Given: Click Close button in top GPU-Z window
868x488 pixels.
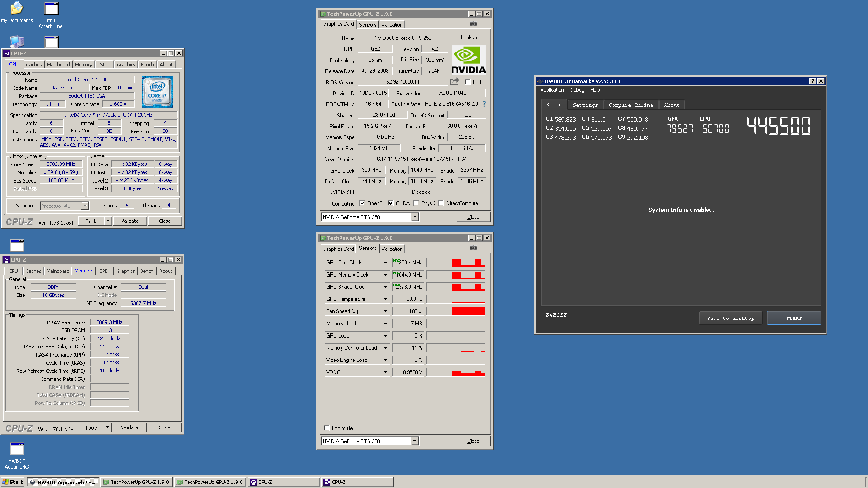Looking at the screenshot, I should coord(473,217).
